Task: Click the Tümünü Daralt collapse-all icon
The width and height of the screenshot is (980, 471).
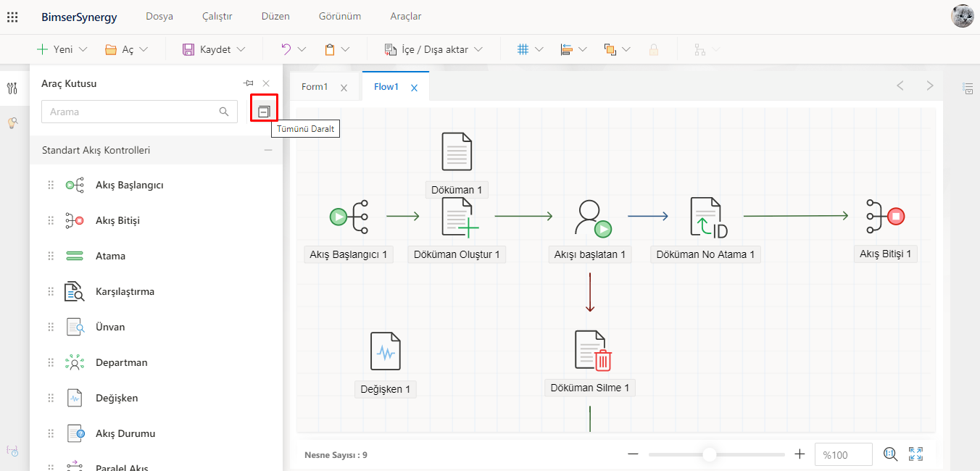Action: pos(264,112)
